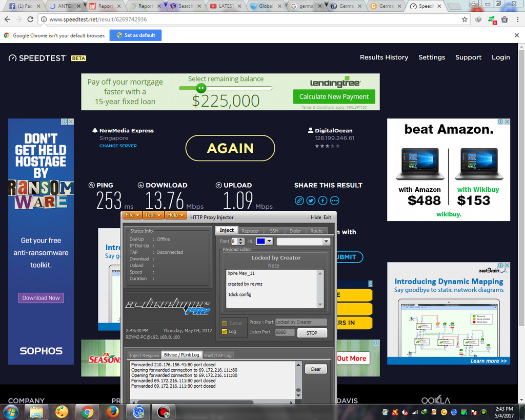Open the Tool dropdown menu

click(x=152, y=215)
